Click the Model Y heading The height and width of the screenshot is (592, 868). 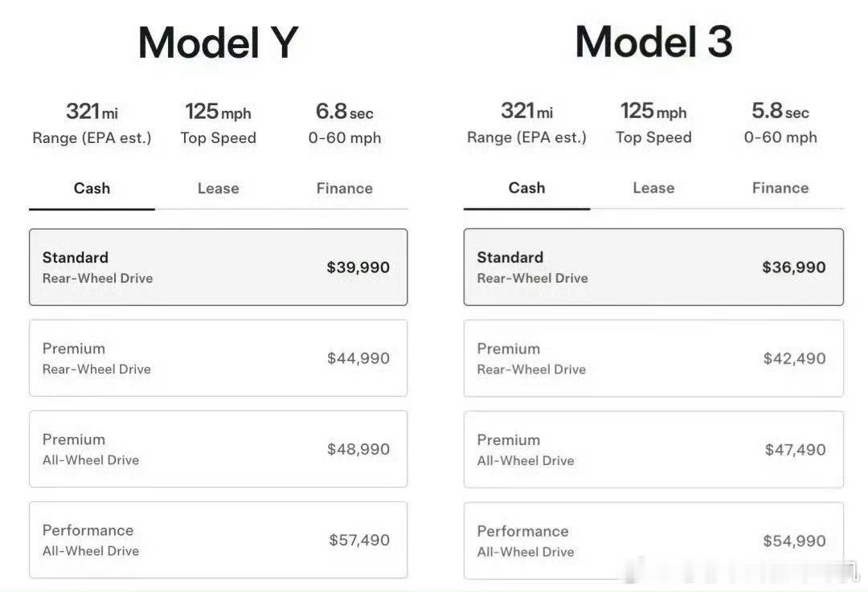[x=218, y=43]
